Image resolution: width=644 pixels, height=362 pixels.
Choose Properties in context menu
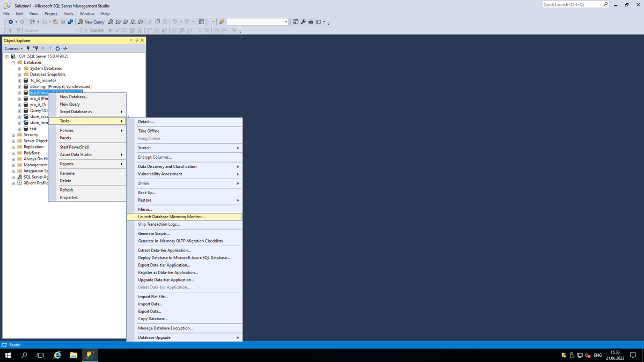[87, 197]
